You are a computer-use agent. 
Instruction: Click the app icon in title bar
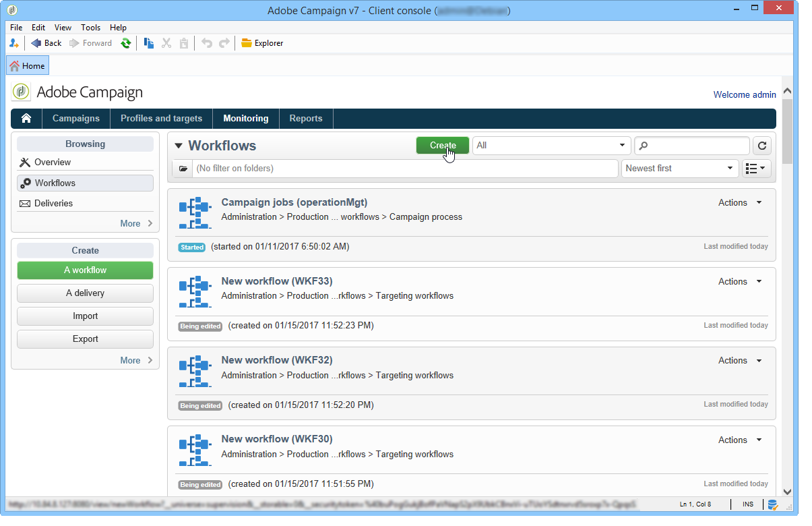tap(13, 10)
